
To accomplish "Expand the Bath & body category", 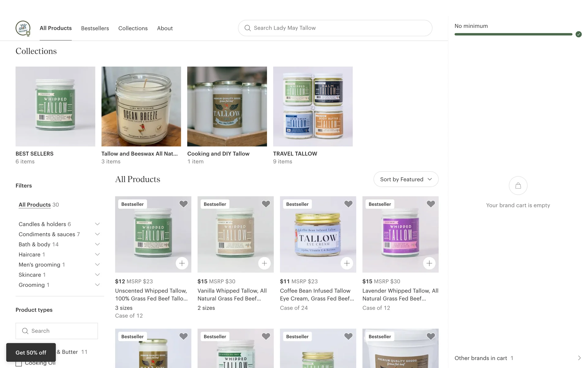I will (x=97, y=244).
